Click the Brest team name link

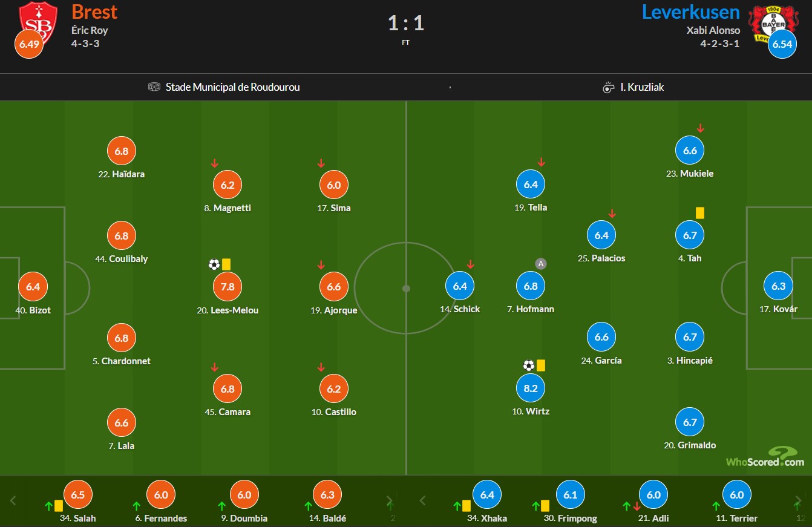click(94, 12)
